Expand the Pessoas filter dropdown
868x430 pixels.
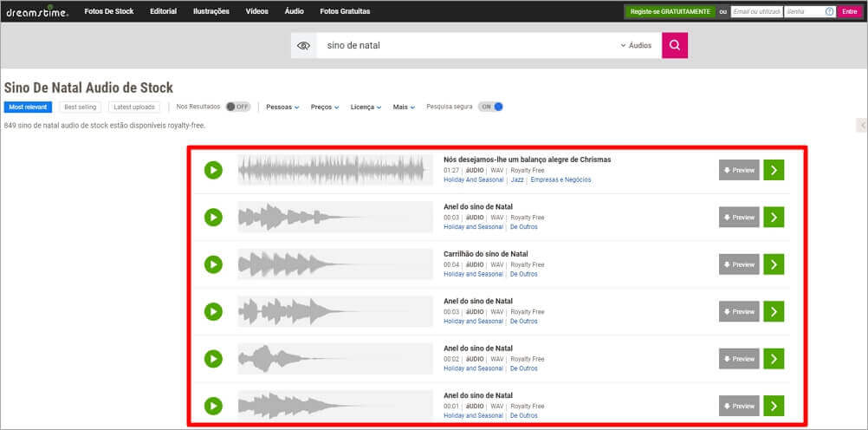coord(282,107)
